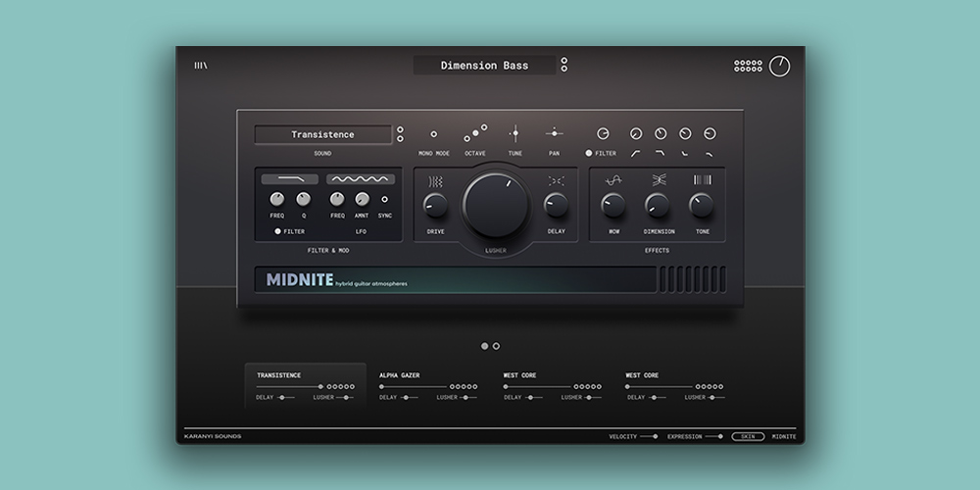Click the Dimension effect icon
Screen dimensions: 980x490
pyautogui.click(x=659, y=180)
